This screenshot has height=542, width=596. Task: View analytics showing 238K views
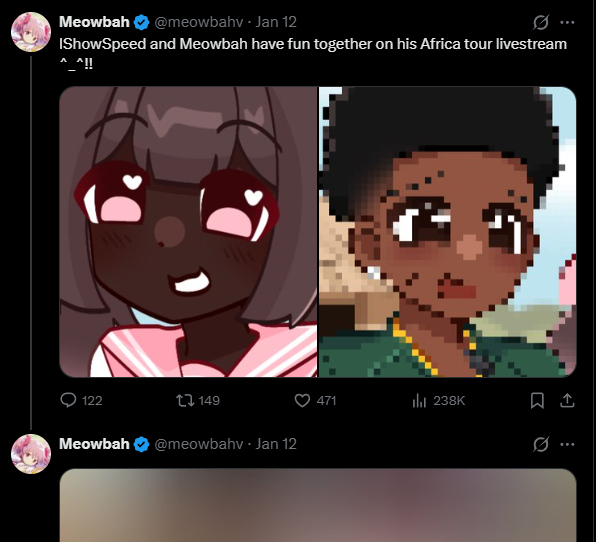click(x=438, y=400)
